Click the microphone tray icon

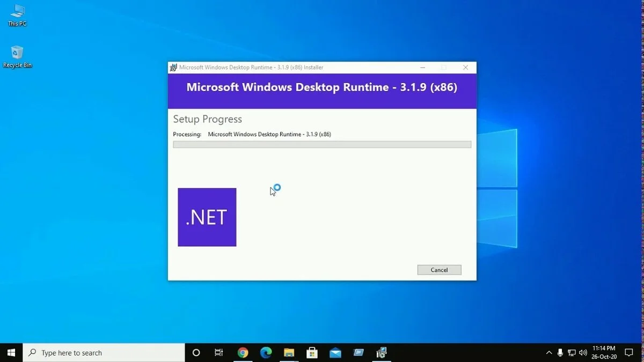click(560, 353)
